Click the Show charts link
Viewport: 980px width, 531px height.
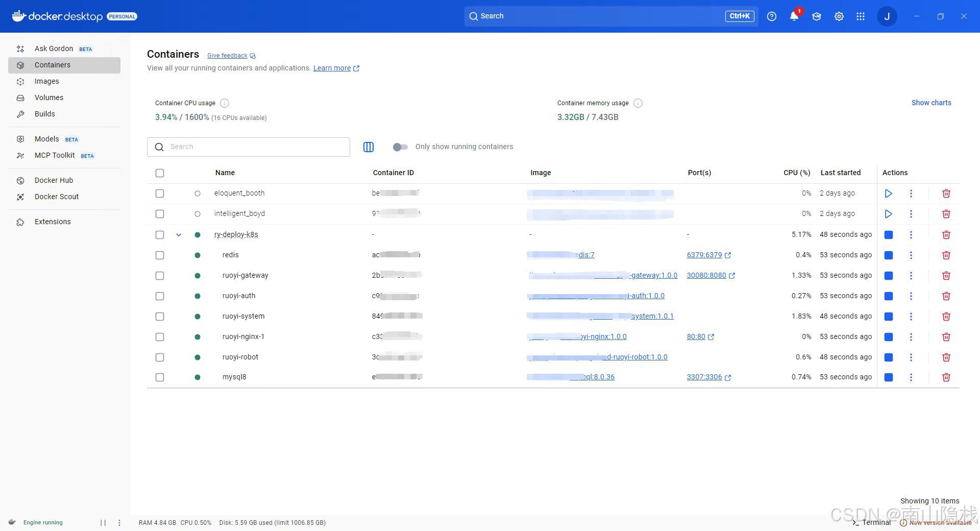(931, 103)
